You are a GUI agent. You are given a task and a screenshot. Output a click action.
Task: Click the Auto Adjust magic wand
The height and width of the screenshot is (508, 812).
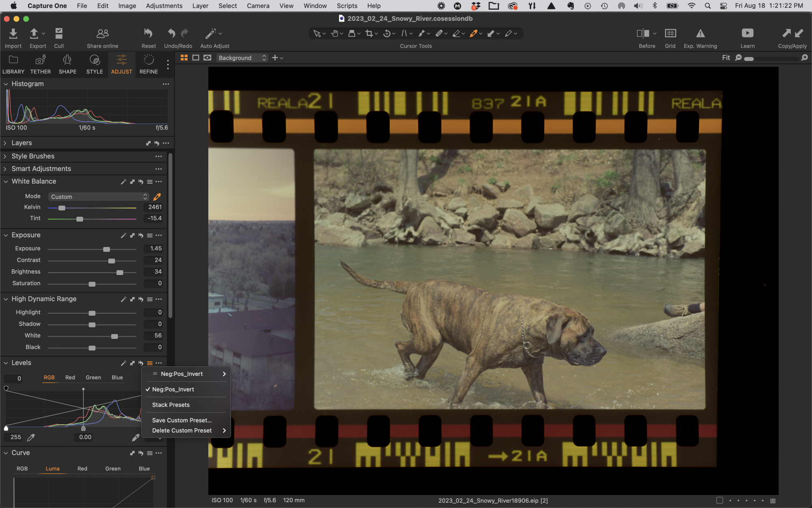tap(210, 34)
